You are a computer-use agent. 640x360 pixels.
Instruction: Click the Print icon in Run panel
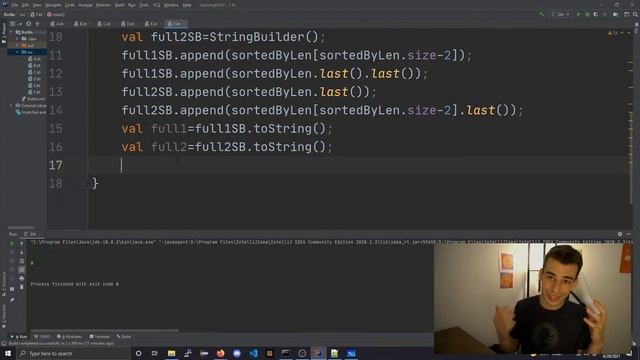[22, 278]
